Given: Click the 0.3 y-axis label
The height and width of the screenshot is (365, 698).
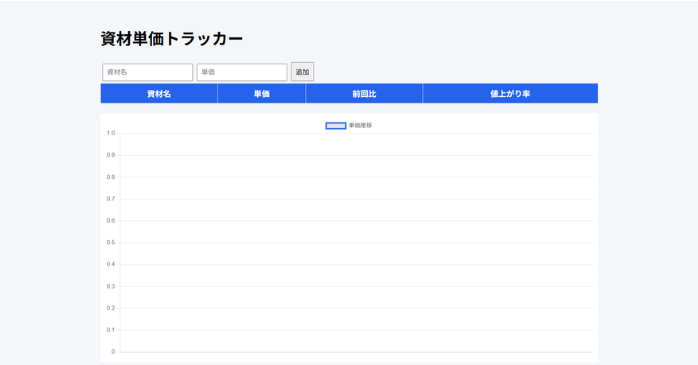Looking at the screenshot, I should coord(111,286).
